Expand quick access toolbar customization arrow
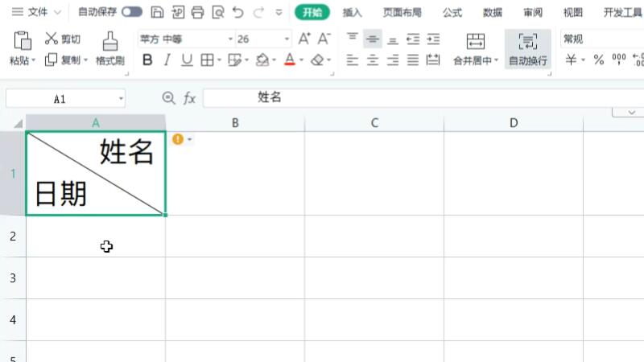Viewport: 644px width, 362px height. pos(279,13)
